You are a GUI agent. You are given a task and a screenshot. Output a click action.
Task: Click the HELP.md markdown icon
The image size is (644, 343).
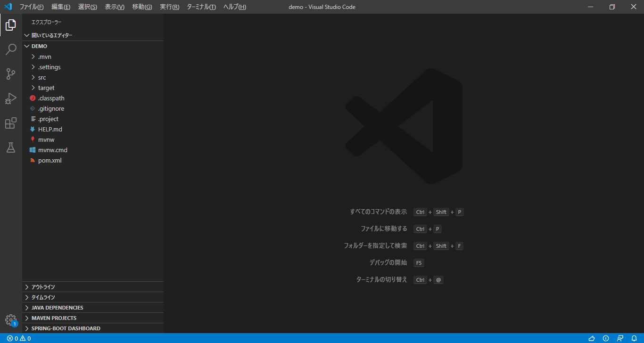pyautogui.click(x=33, y=129)
